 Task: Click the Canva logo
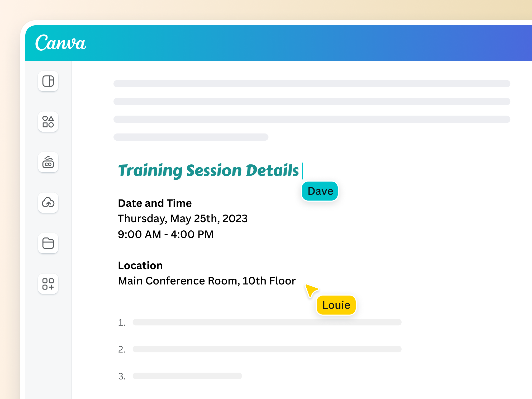[x=61, y=43]
